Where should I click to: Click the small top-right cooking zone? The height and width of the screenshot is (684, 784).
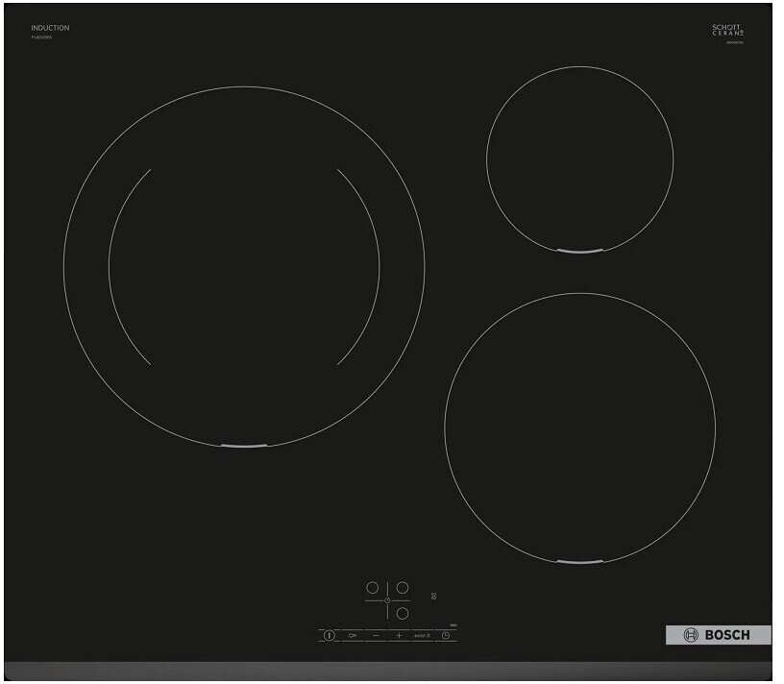[x=579, y=159]
